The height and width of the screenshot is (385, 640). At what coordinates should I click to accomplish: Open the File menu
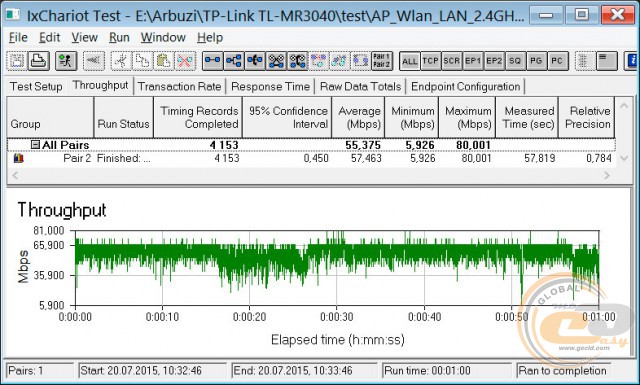pos(18,38)
